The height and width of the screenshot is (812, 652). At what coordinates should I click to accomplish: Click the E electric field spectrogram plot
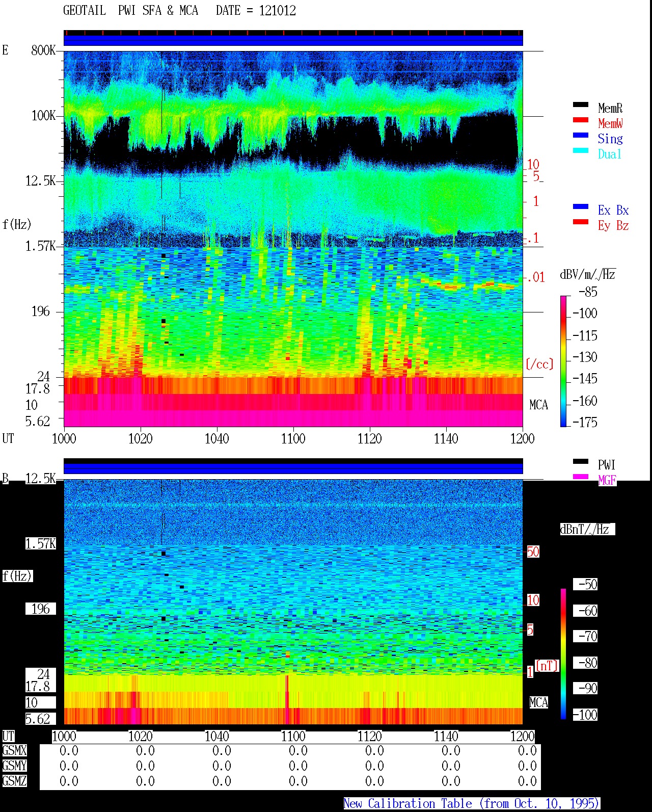coord(293,239)
